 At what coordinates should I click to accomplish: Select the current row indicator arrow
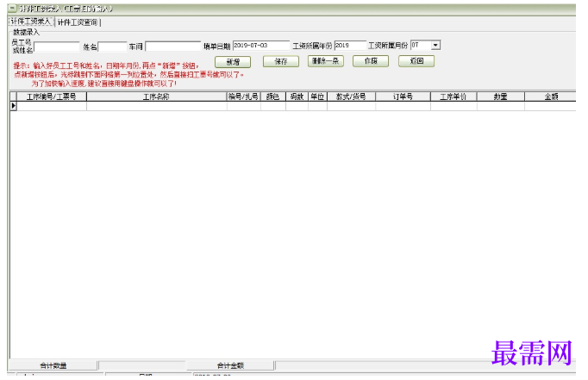pyautogui.click(x=14, y=106)
